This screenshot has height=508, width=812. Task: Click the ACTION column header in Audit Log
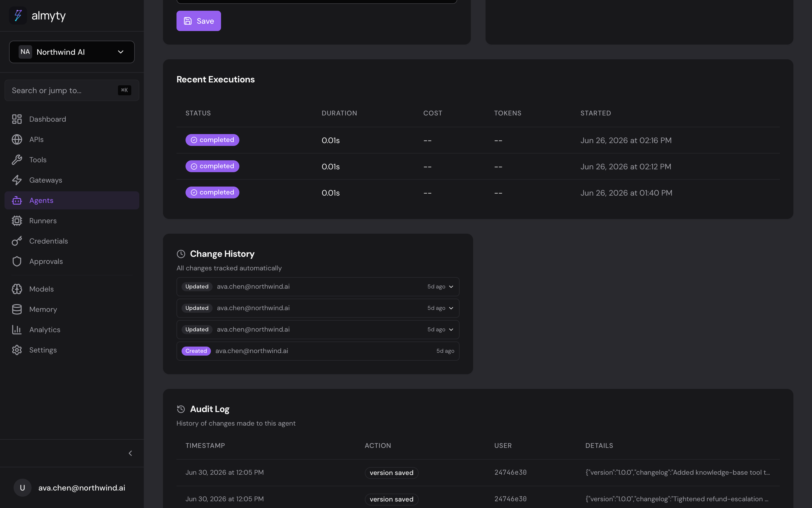point(378,446)
